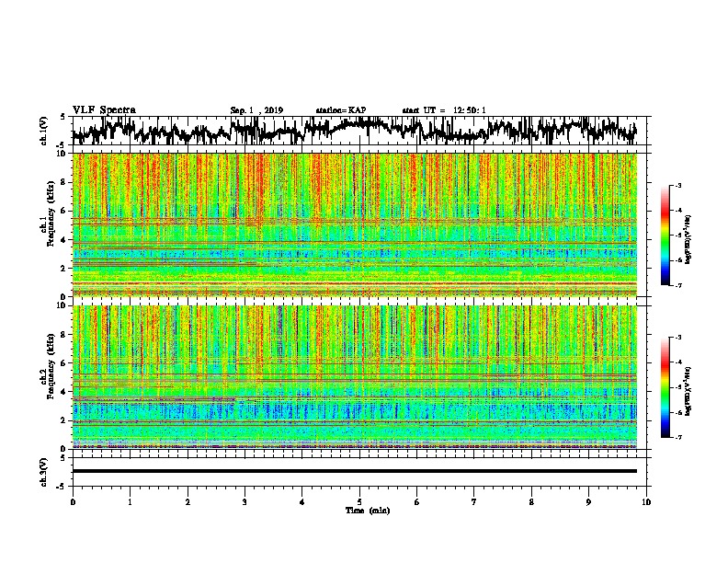Click the ch.2 'Frequency (kHz)' axis label
This screenshot has width=728, height=563.
click(51, 366)
